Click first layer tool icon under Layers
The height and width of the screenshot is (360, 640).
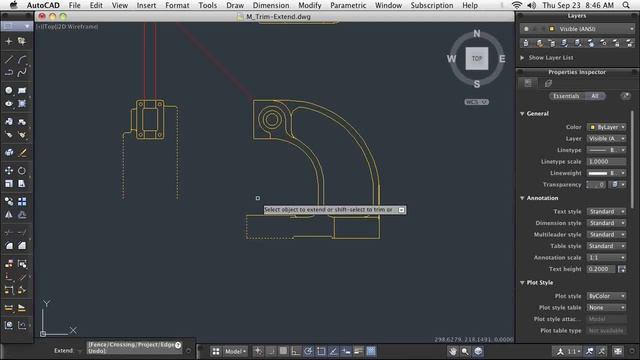pos(526,43)
